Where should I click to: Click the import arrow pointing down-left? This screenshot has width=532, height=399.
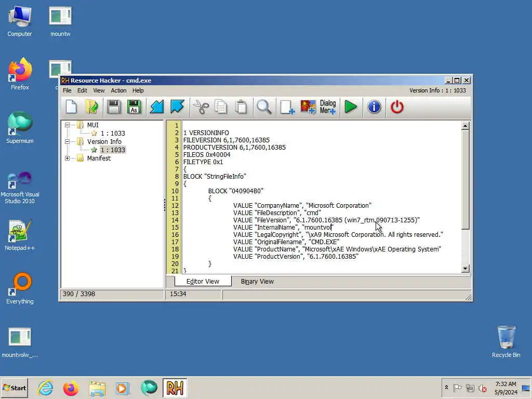[157, 107]
